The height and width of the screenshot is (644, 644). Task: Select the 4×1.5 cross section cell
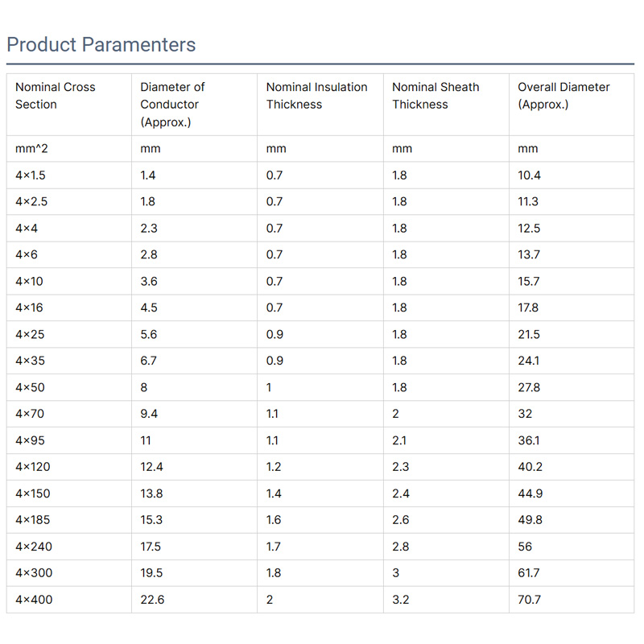pos(31,175)
